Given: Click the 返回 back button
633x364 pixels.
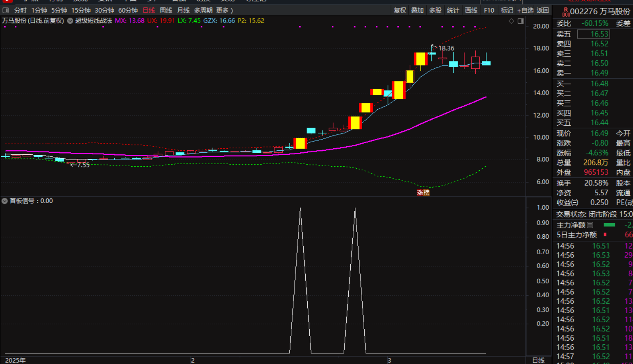Looking at the screenshot, I should [543, 10].
